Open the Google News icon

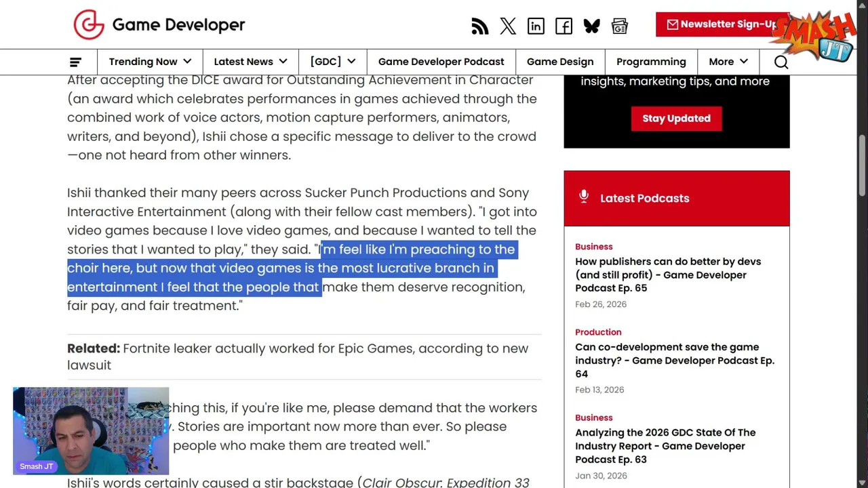coord(619,26)
